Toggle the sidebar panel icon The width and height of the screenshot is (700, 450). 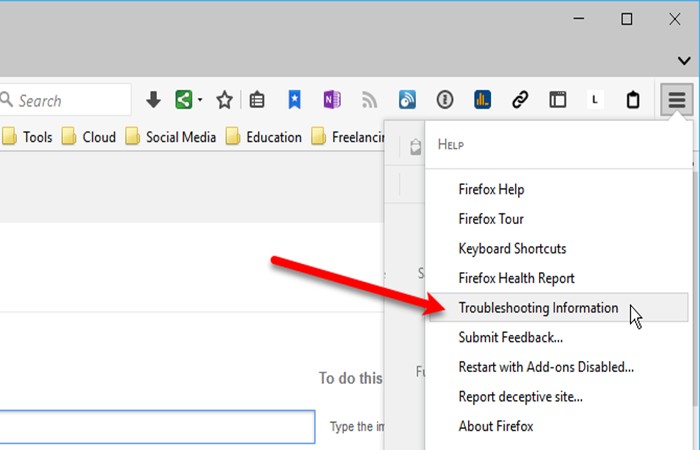pyautogui.click(x=558, y=100)
